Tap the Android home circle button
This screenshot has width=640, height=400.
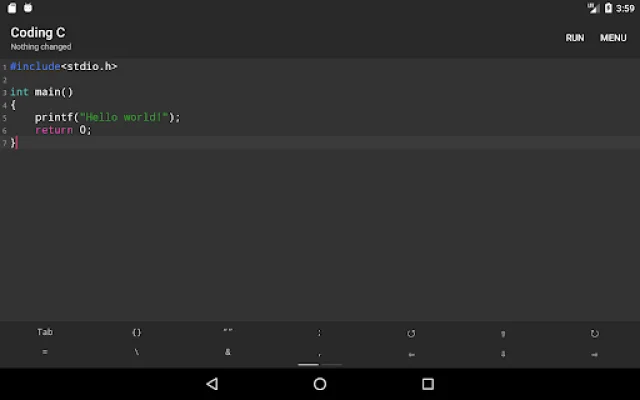[x=320, y=384]
